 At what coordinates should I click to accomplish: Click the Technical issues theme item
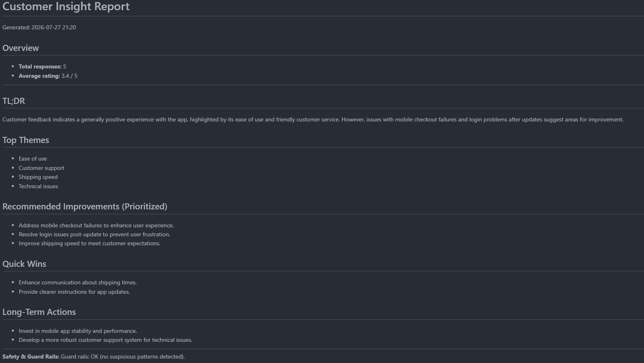click(x=38, y=186)
